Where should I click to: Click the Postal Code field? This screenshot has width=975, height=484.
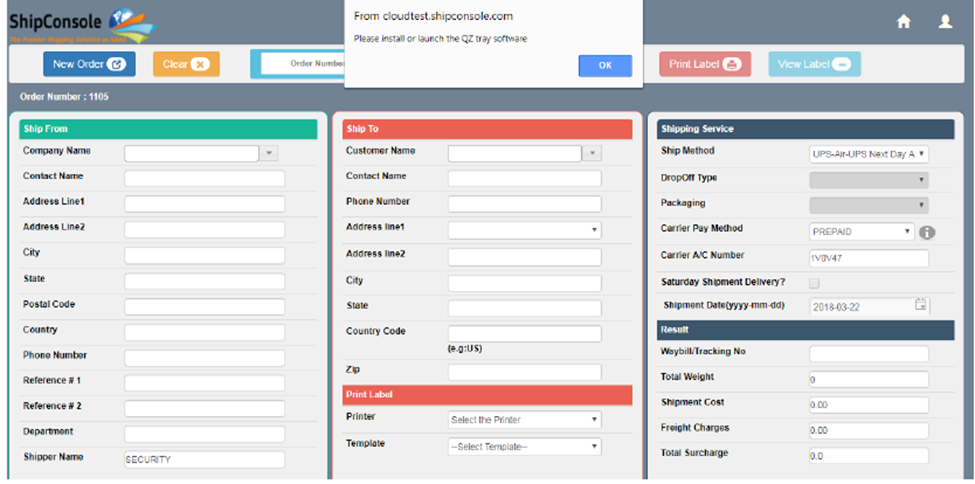pos(205,307)
